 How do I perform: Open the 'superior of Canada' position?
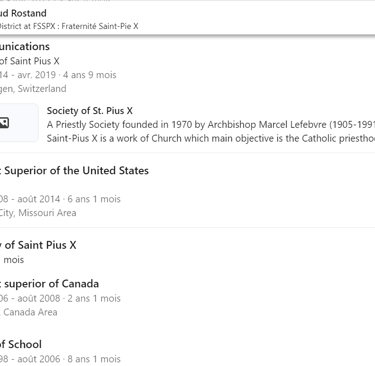tap(49, 284)
